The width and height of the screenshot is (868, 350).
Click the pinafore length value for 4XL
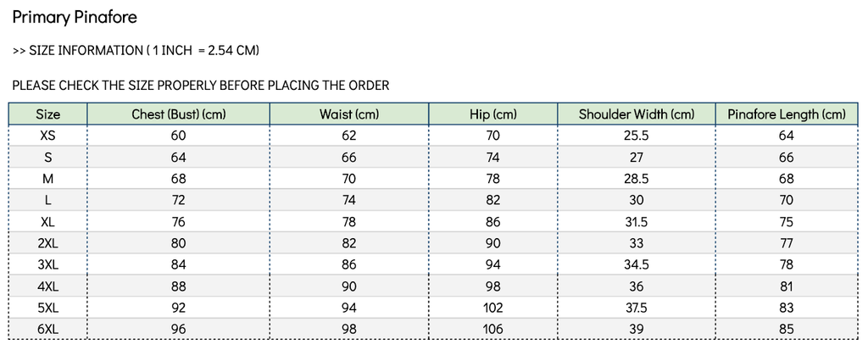pos(786,286)
